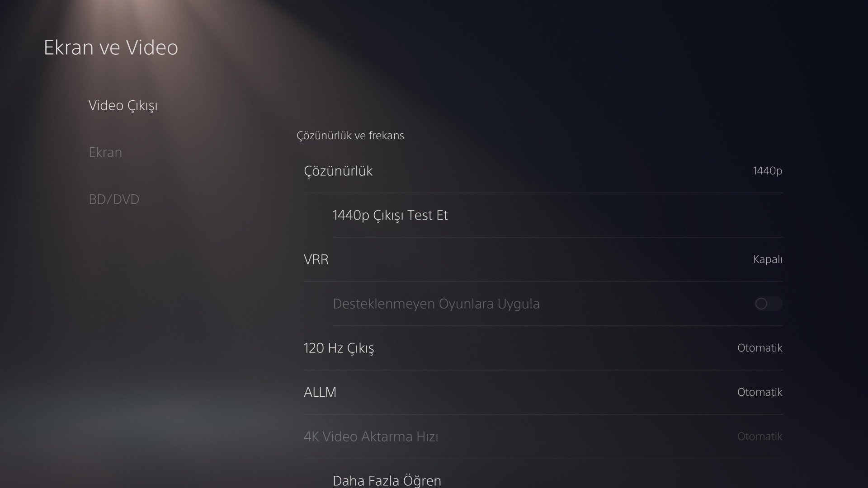Click the Çözünürlük ve frekans section header
868x488 pixels.
[350, 136]
